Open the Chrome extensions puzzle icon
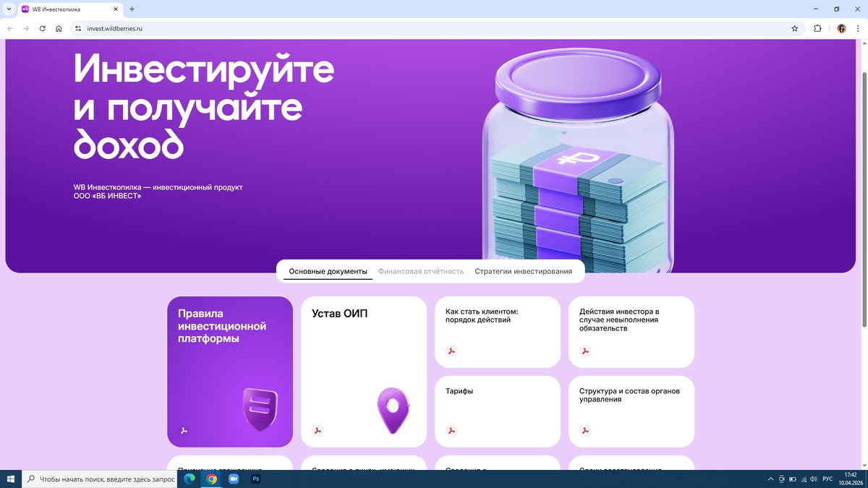The image size is (868, 488). [x=817, y=29]
